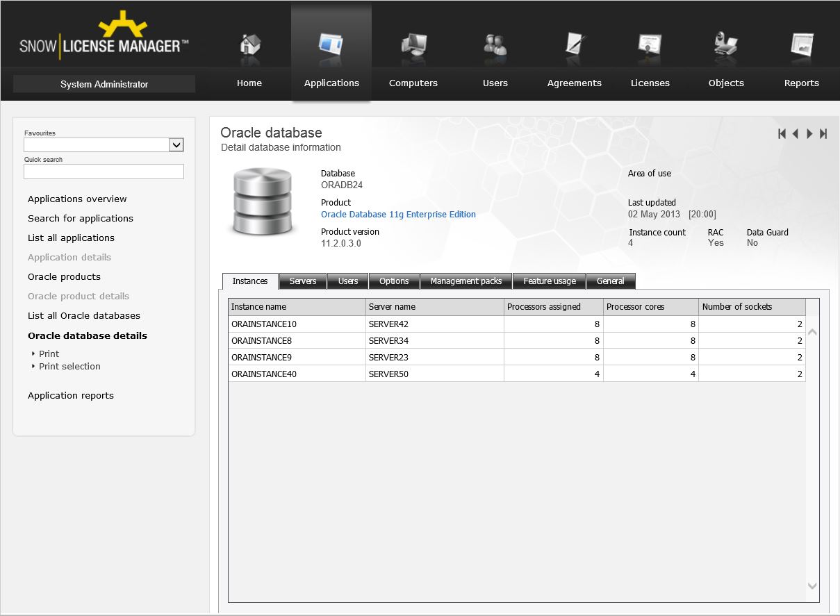Open List all applications
840x616 pixels.
click(71, 238)
